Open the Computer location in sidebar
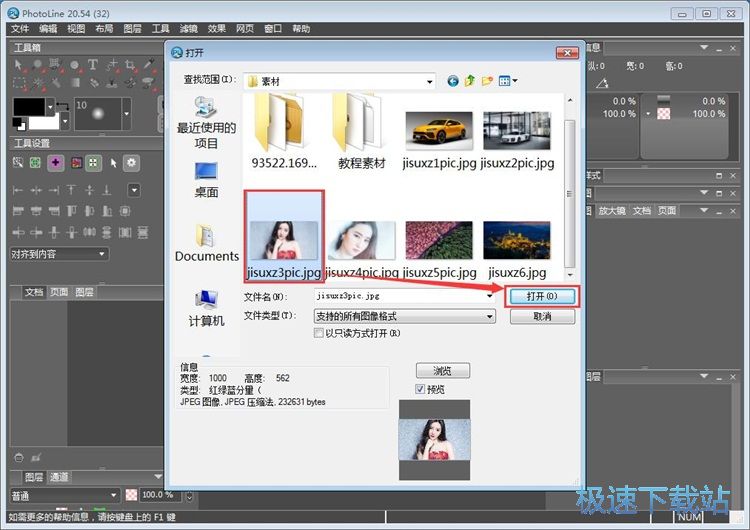The width and height of the screenshot is (750, 530). [206, 307]
